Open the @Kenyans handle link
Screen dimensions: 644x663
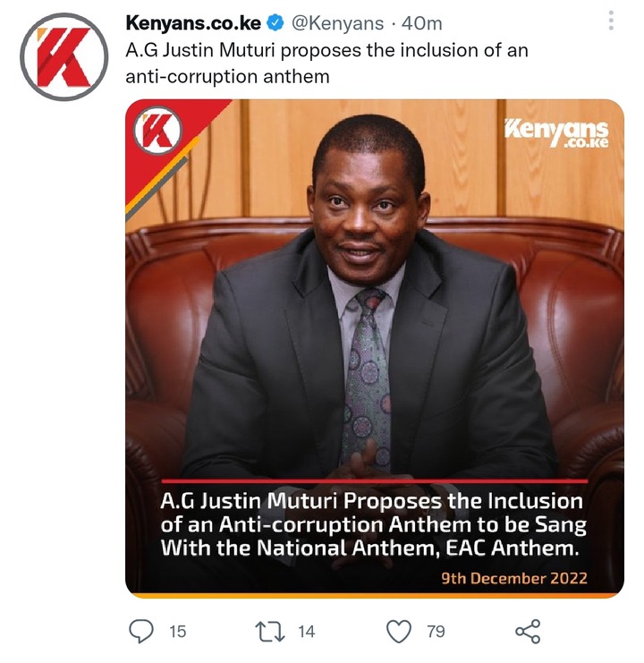337,23
